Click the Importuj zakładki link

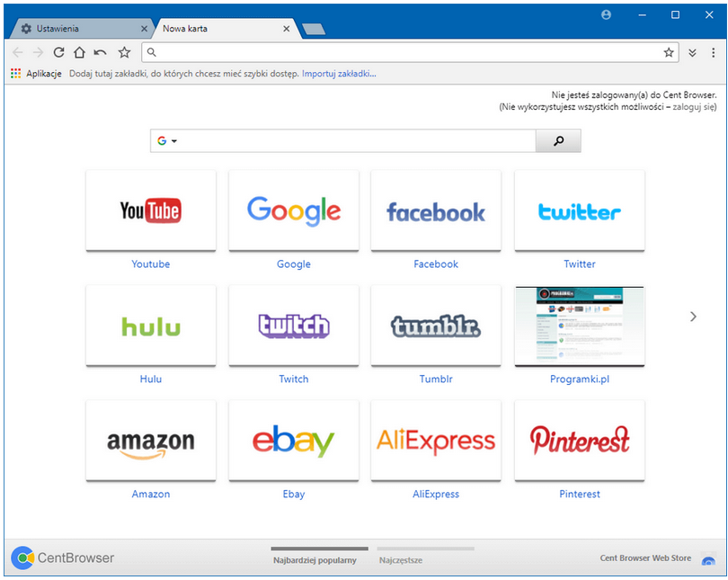[x=339, y=74]
